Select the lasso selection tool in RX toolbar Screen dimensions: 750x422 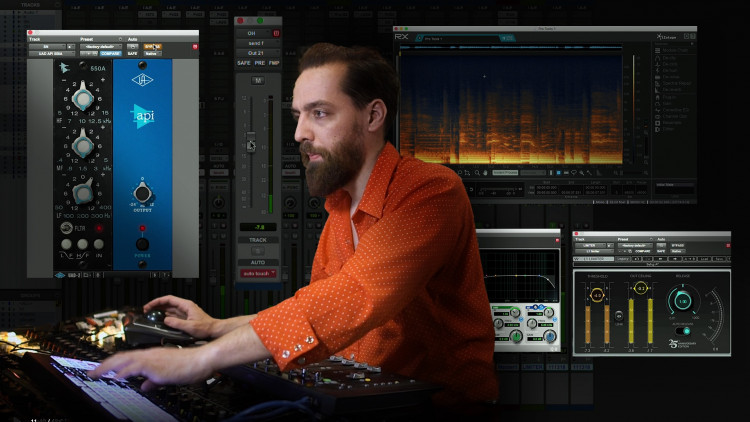[574, 173]
